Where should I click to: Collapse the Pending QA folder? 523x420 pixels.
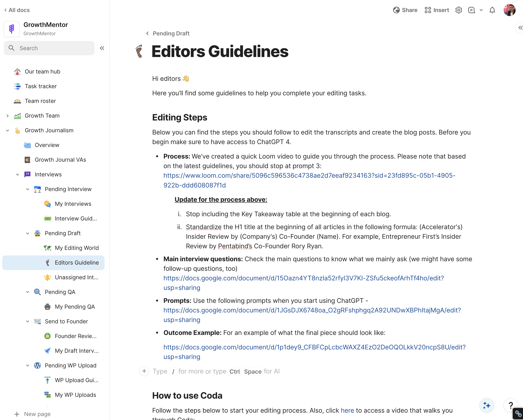click(x=28, y=292)
